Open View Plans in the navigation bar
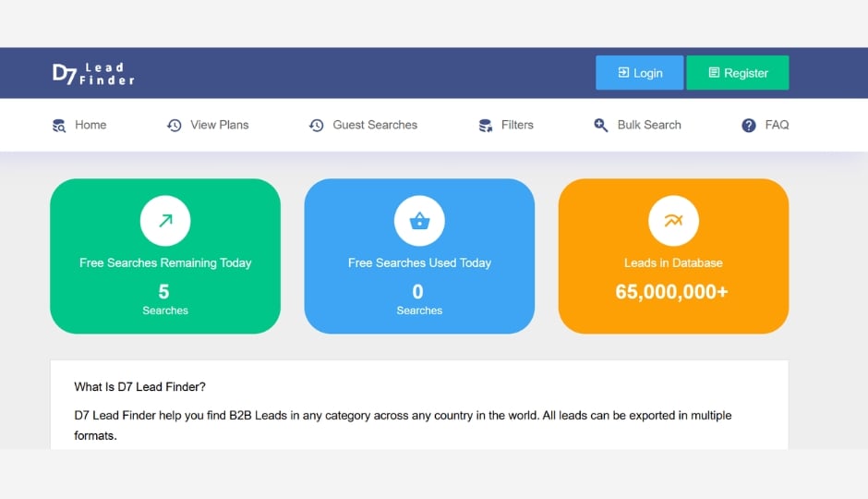Image resolution: width=868 pixels, height=499 pixels. tap(219, 125)
